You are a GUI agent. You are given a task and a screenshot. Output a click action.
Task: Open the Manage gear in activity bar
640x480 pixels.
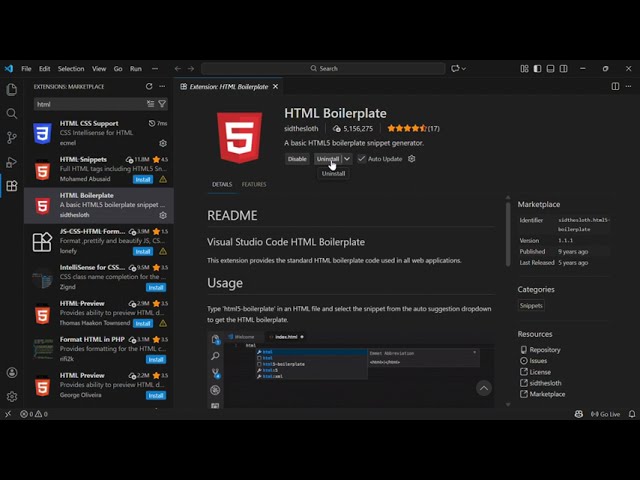[12, 396]
